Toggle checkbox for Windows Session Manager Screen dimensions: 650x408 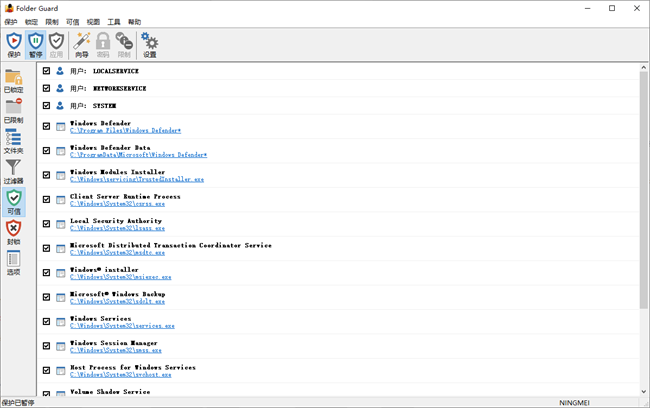47,346
